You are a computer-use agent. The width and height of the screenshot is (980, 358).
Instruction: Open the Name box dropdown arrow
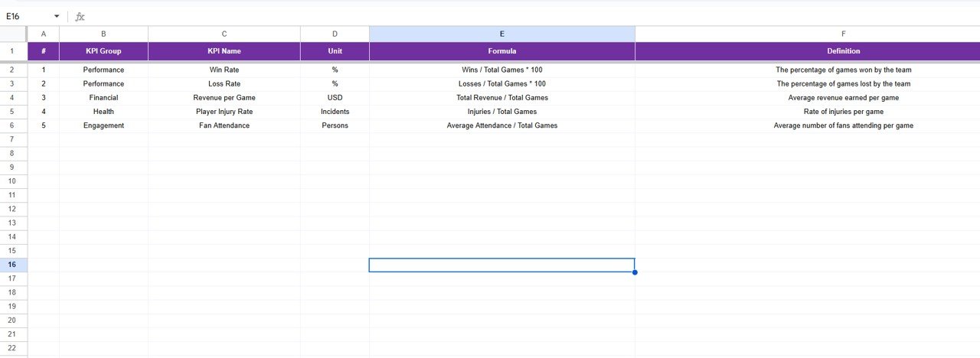point(57,16)
